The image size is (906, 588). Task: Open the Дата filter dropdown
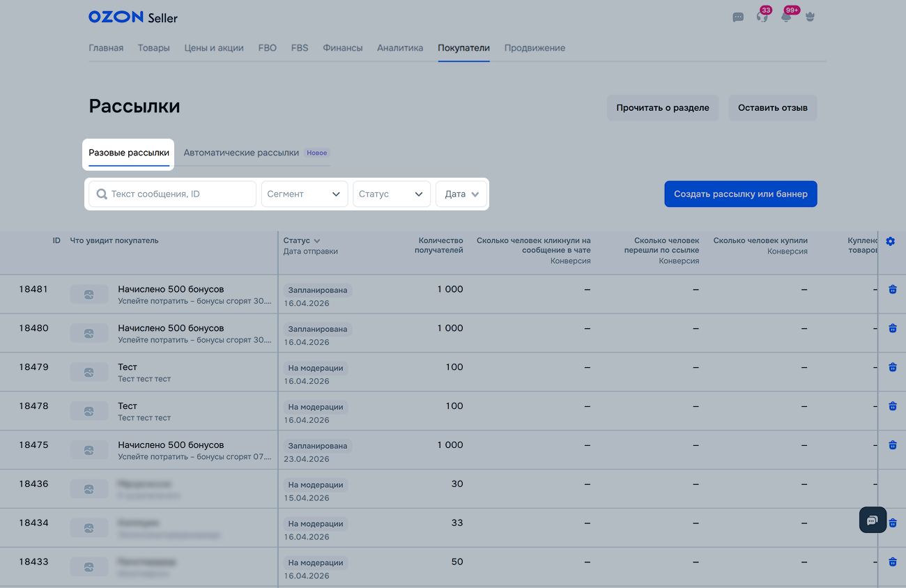461,194
